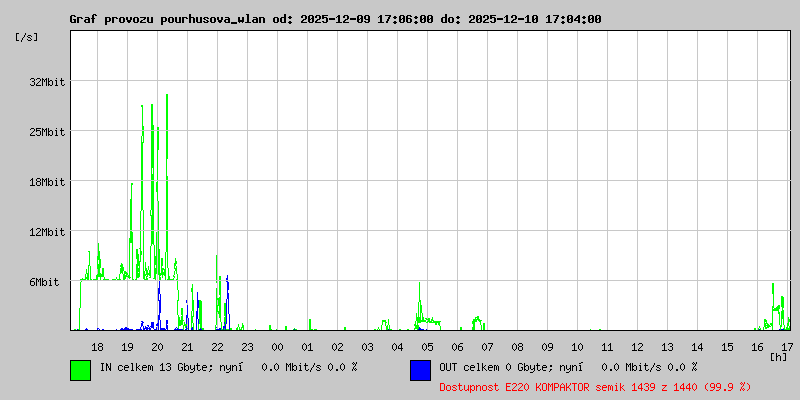Click hour label 16 on x-axis
This screenshot has width=800, height=400.
pos(758,347)
